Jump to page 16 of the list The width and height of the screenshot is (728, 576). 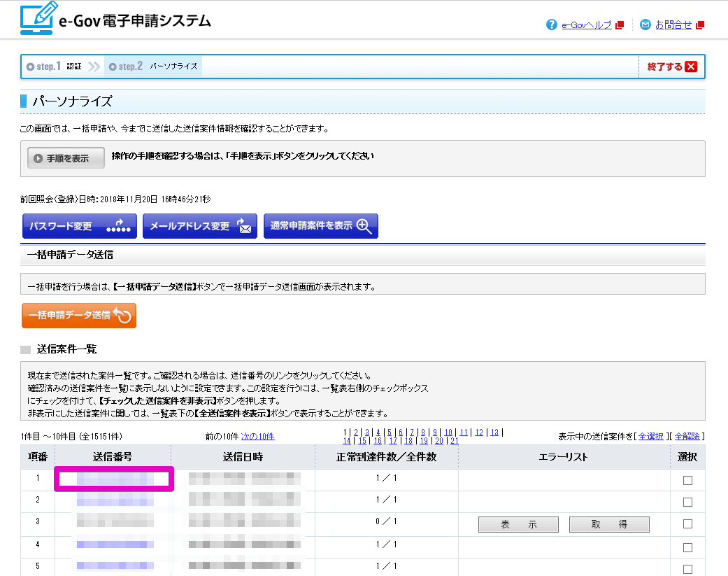tap(378, 441)
